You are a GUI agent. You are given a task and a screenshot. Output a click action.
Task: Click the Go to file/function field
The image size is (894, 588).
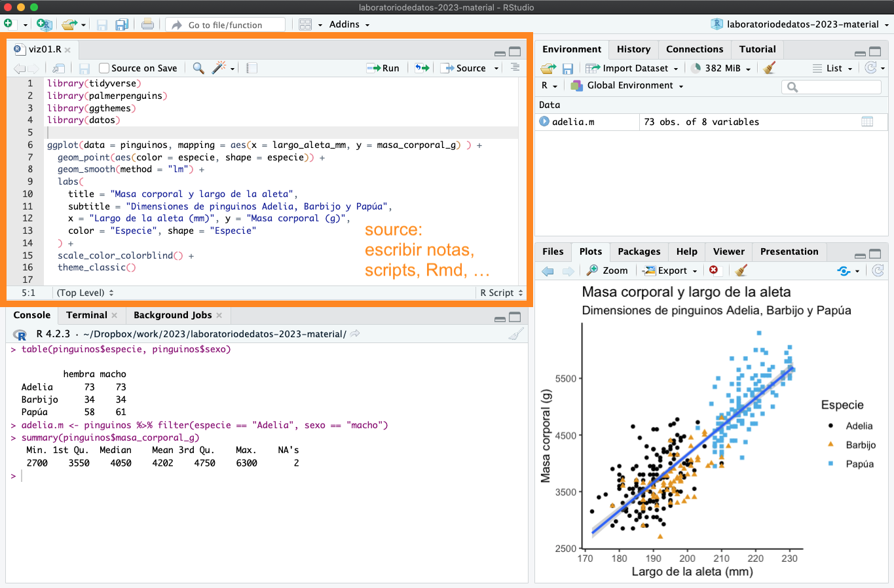(225, 25)
